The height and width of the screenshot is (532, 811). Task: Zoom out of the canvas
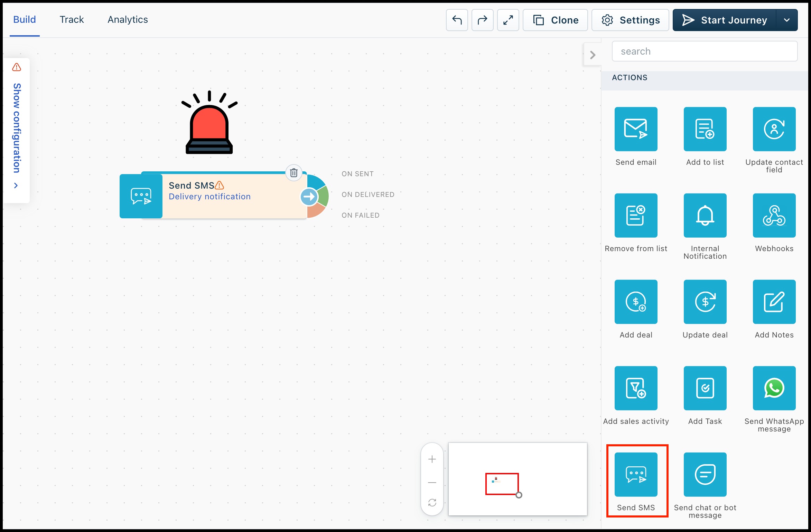pyautogui.click(x=432, y=482)
